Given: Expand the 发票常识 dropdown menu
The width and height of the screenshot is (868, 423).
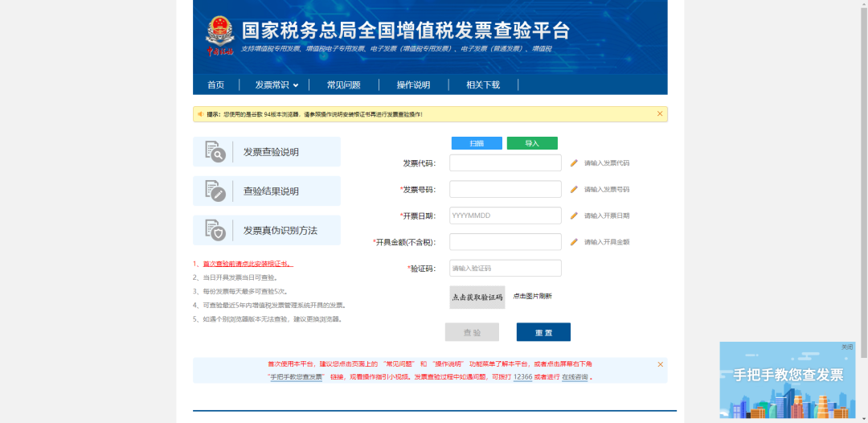Looking at the screenshot, I should coord(276,84).
